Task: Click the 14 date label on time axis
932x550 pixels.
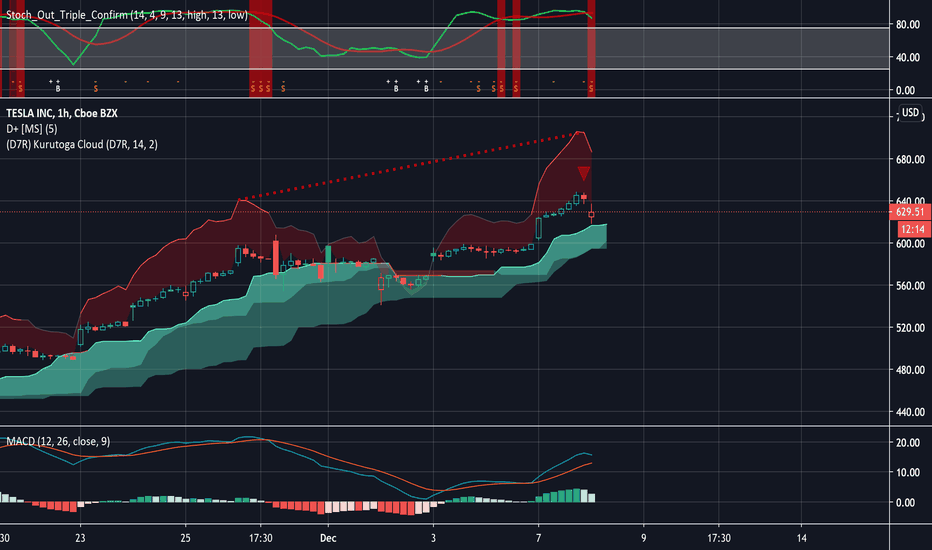Action: pyautogui.click(x=802, y=538)
